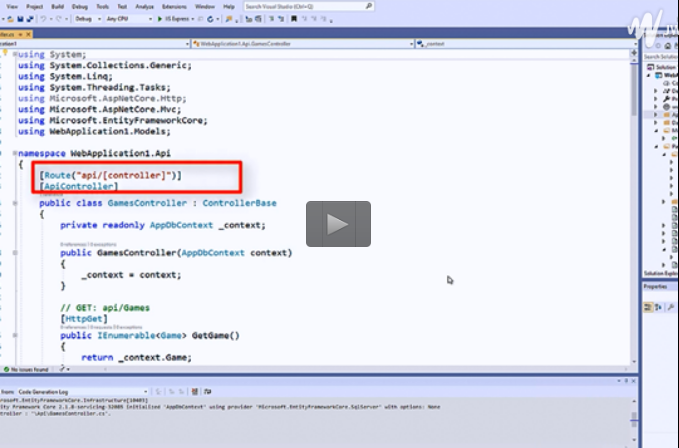
Task: Click the ControllerBase type in class declaration
Action: coord(240,203)
